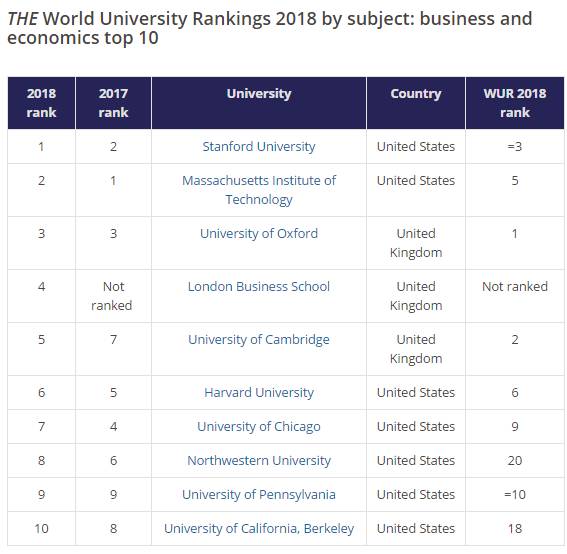Click the 2017 rank column header
This screenshot has height=554, width=567.
pos(113,103)
